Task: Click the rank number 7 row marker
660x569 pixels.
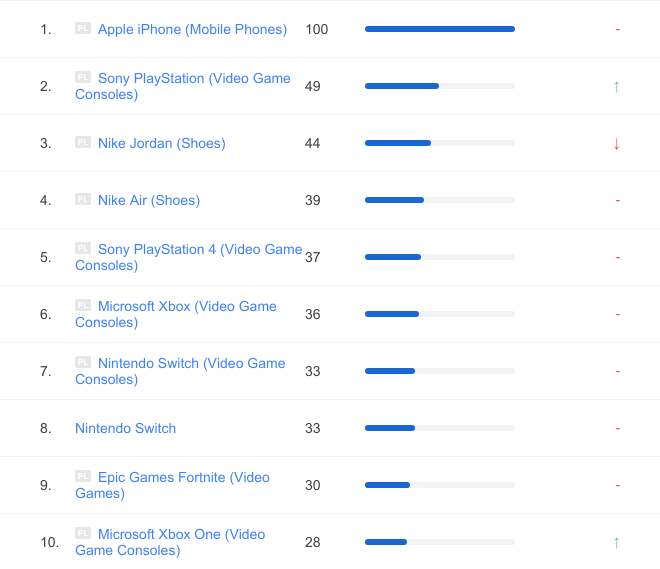Action: pos(45,371)
